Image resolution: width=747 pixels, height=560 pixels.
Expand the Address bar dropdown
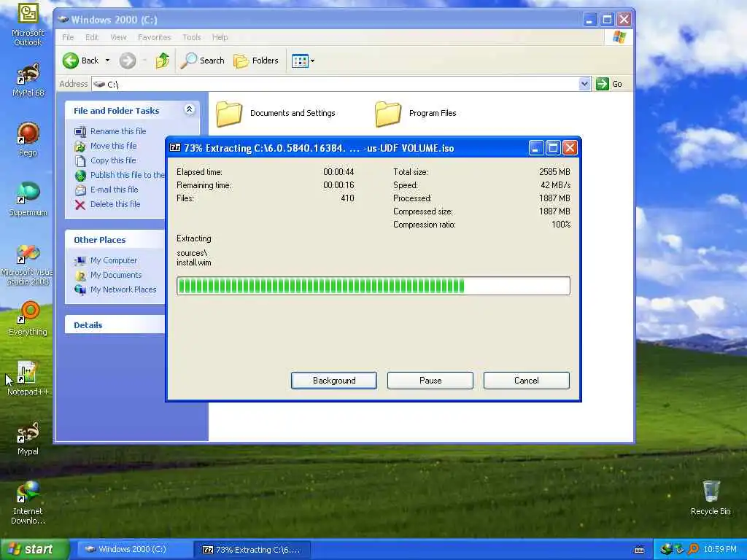coord(584,84)
